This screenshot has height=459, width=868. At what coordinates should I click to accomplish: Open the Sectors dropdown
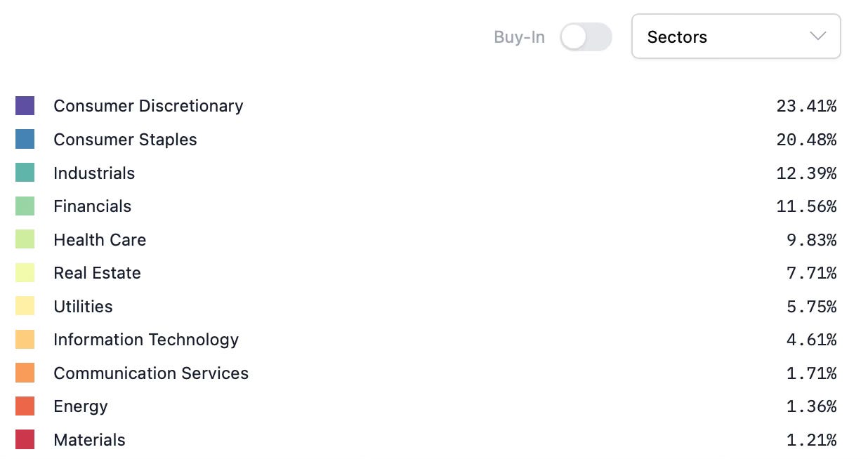coord(736,36)
